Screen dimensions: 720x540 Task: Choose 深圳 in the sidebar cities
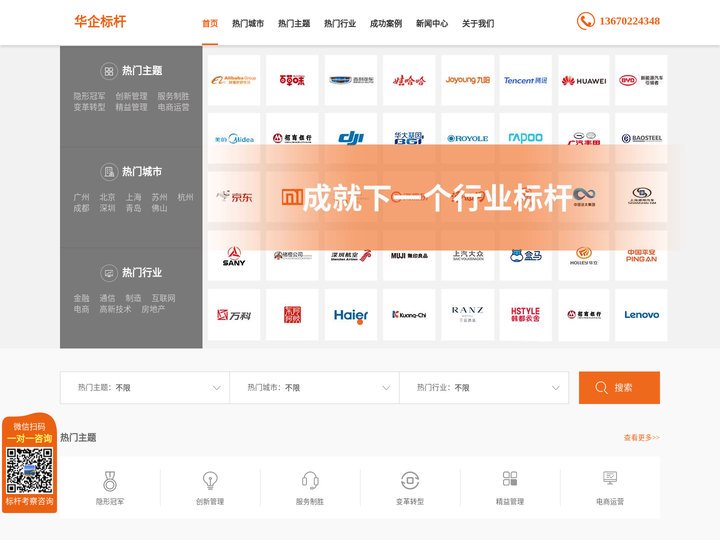point(107,208)
